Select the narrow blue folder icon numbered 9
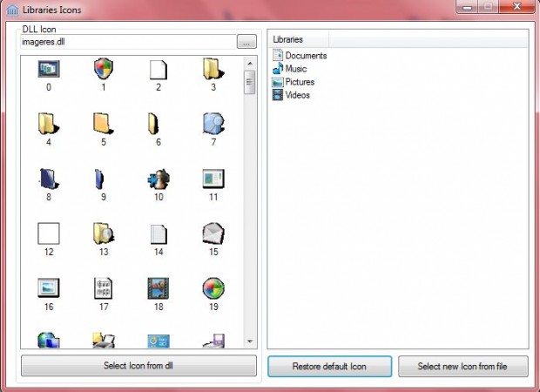This screenshot has width=540, height=392. [99, 179]
